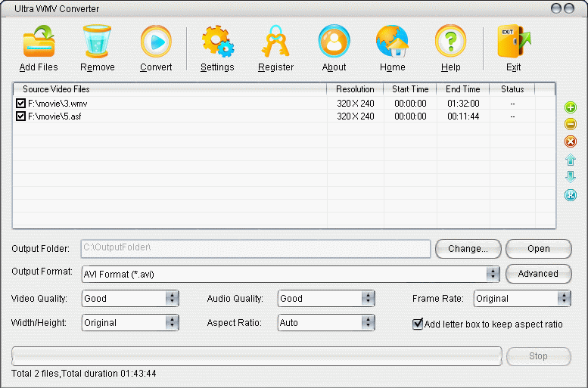Go to Home globe icon
Screen dimensions: 588x388
coord(392,42)
